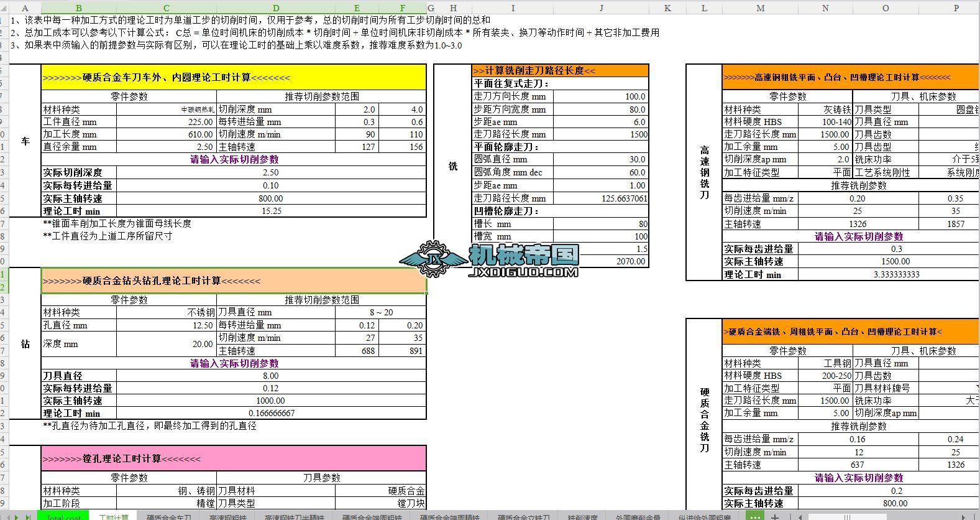Click the 圆弧角度 value 60.0 cell
980x520 pixels.
coord(601,172)
